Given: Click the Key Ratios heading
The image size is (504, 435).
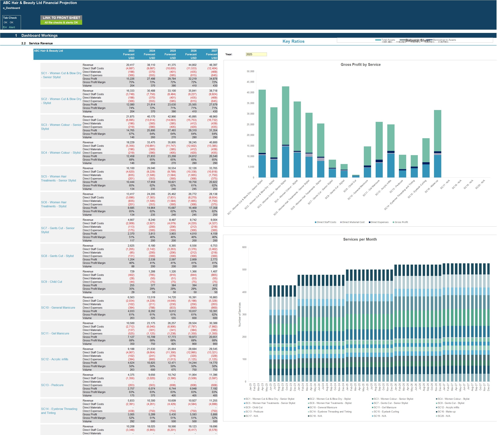Looking at the screenshot, I should pos(293,41).
